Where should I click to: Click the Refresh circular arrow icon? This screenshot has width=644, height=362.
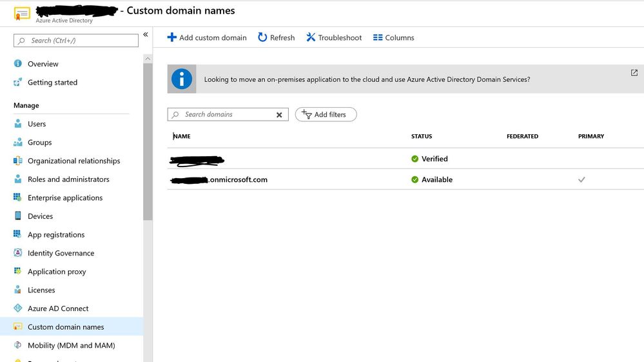[x=262, y=37]
